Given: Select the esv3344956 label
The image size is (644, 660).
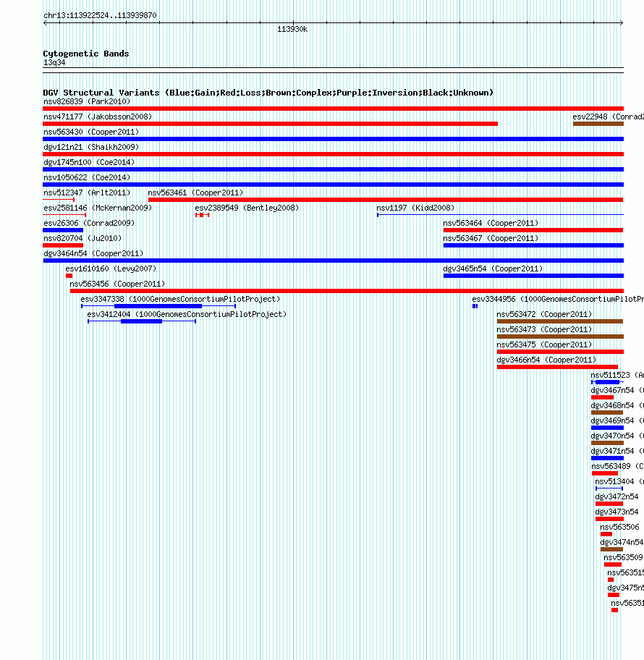Looking at the screenshot, I should 558,298.
